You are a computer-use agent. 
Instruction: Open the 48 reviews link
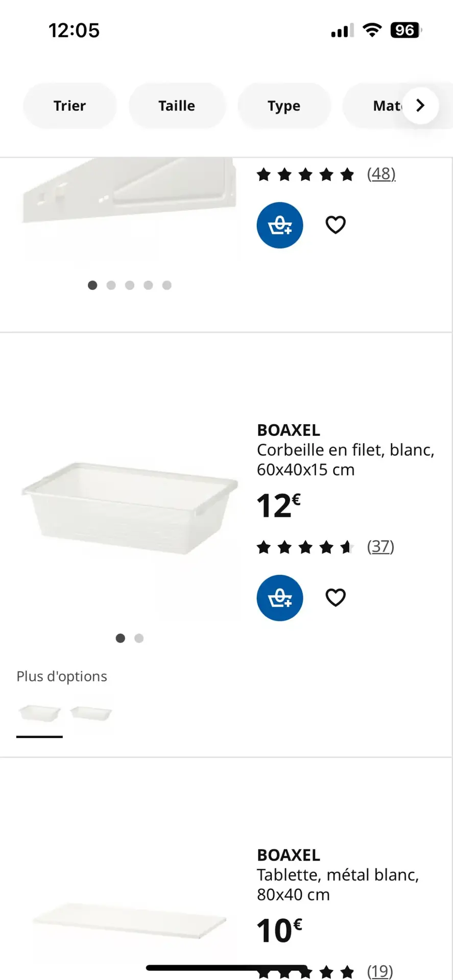[381, 174]
